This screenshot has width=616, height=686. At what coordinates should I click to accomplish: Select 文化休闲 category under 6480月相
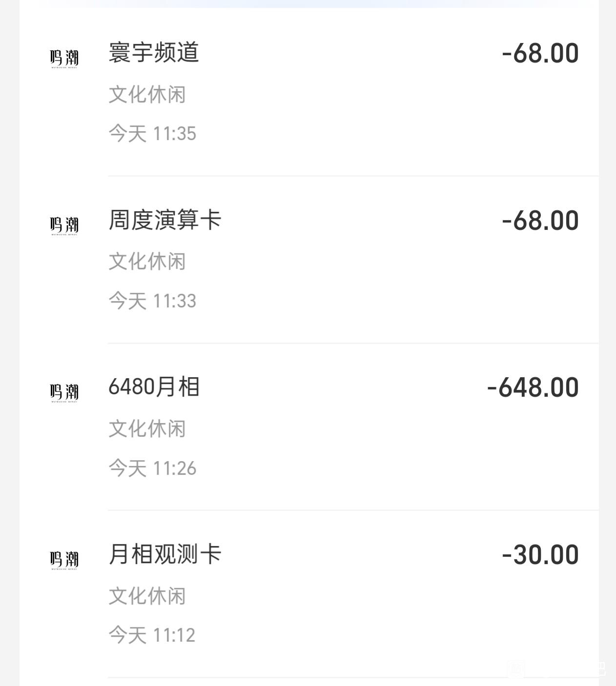[147, 429]
